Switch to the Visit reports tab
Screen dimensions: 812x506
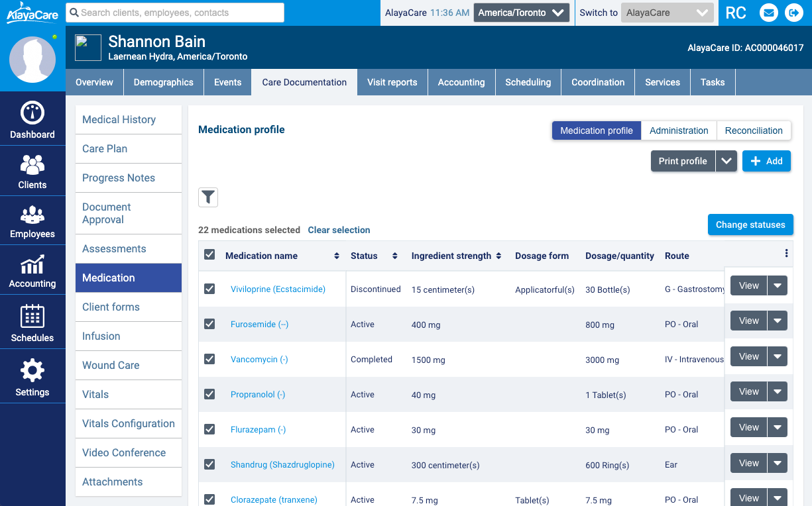[392, 82]
